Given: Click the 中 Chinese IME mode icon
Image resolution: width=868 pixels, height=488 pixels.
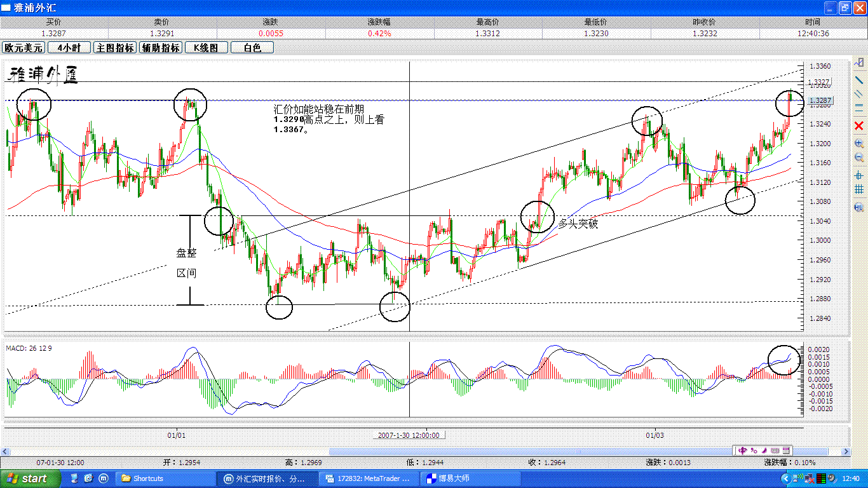Looking at the screenshot, I should pos(742,451).
